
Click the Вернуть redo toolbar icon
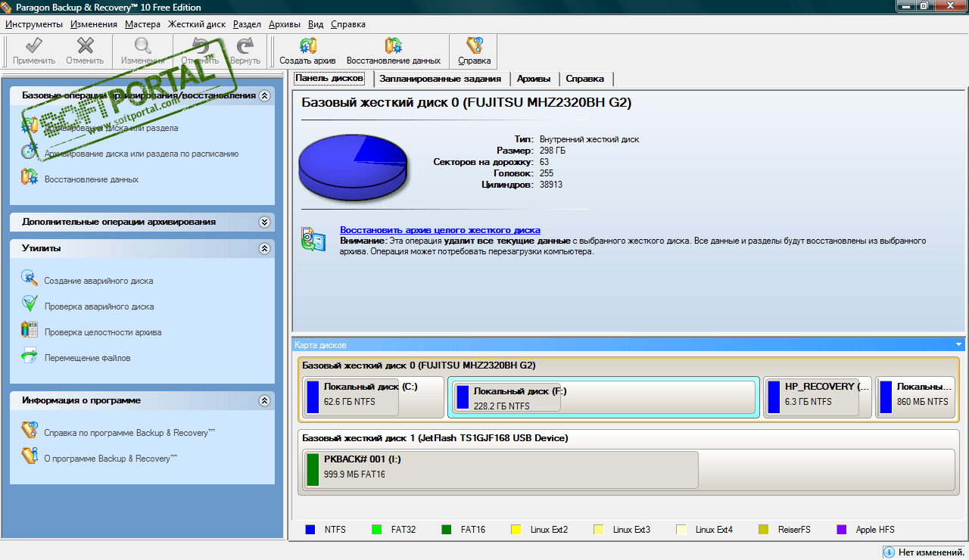pyautogui.click(x=245, y=45)
